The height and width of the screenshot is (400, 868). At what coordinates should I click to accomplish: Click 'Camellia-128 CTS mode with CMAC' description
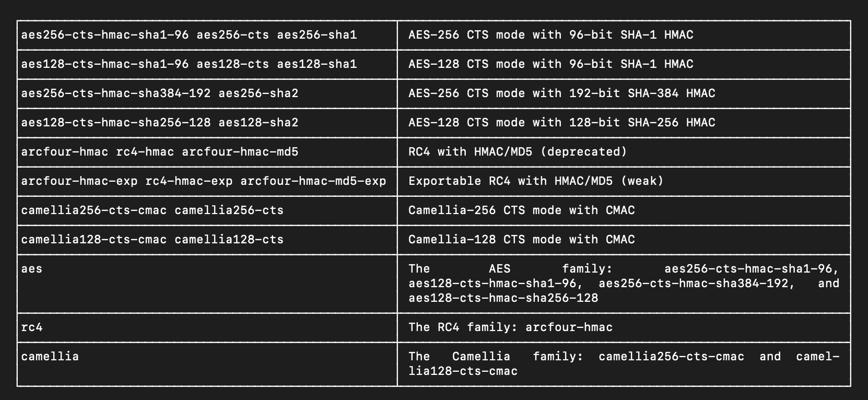coord(522,240)
